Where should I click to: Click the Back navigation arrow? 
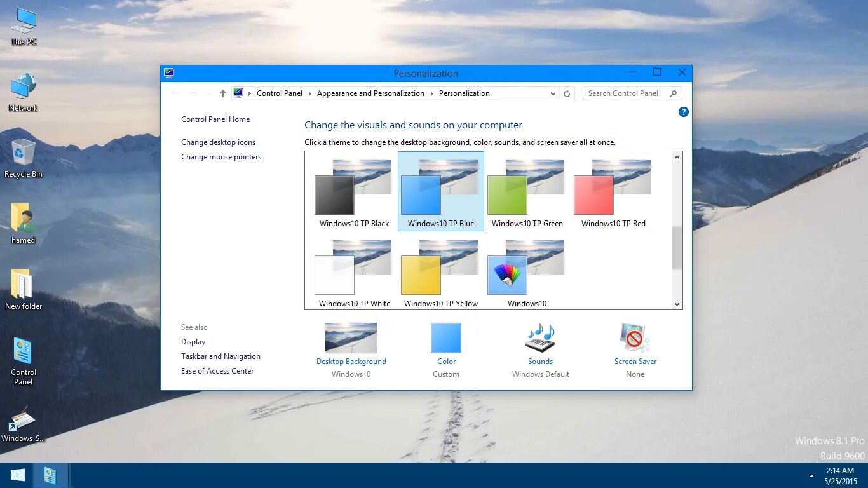point(175,93)
